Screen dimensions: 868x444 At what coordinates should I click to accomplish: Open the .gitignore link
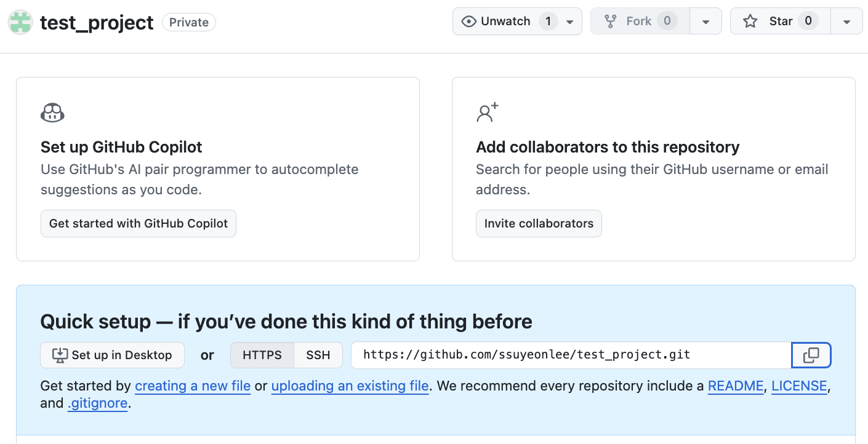[97, 403]
